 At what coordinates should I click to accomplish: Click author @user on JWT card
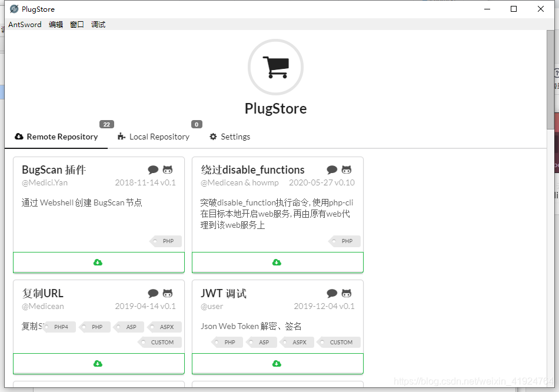tap(212, 306)
